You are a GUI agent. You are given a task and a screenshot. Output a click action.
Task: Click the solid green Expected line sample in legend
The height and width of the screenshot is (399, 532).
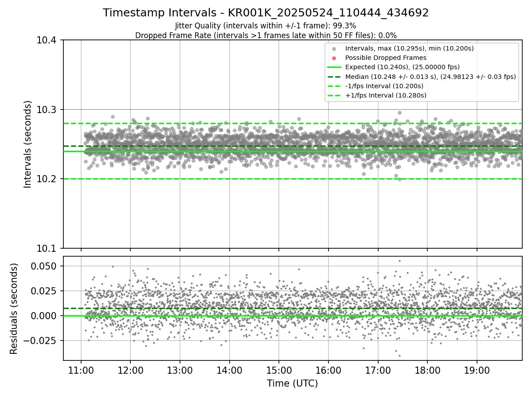334,67
